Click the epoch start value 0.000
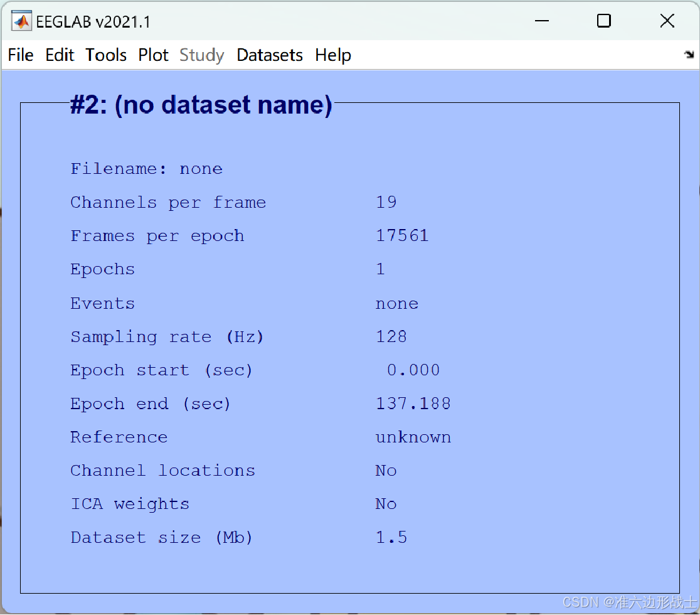This screenshot has height=615, width=700. click(x=413, y=370)
